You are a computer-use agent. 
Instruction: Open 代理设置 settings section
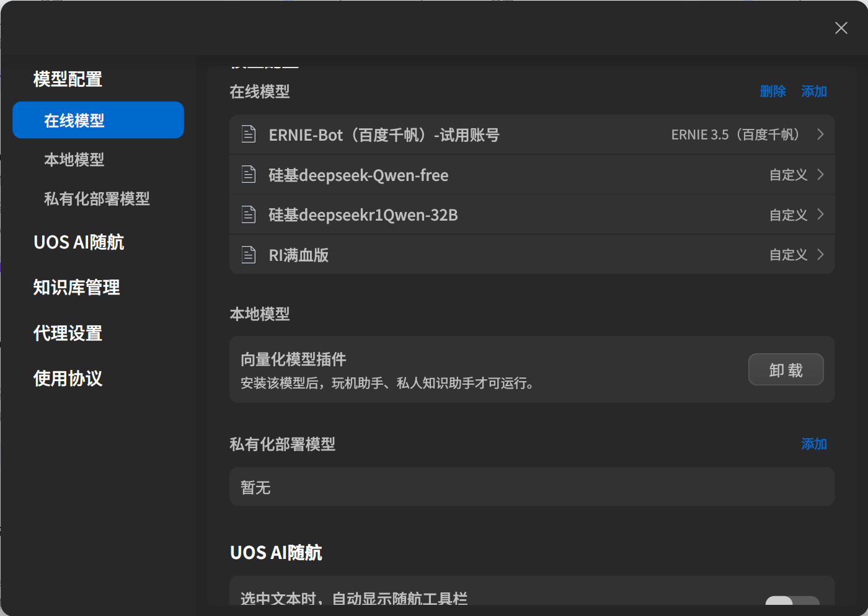tap(67, 333)
